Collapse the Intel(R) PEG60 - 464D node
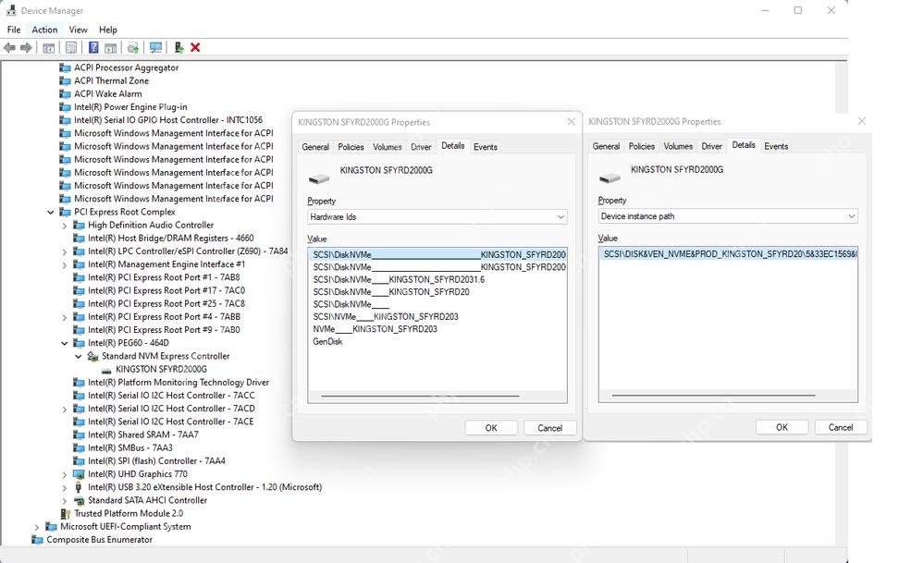Viewport: 924px width, 563px height. 64,343
